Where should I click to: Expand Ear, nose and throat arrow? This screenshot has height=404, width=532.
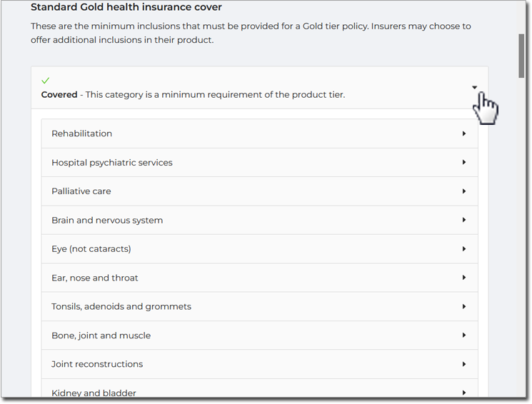463,278
